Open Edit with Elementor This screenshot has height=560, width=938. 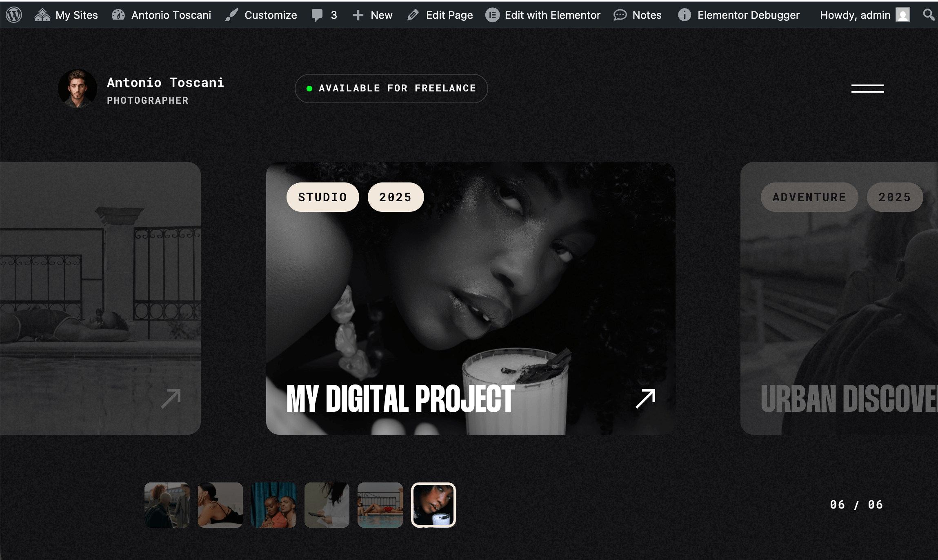point(543,15)
